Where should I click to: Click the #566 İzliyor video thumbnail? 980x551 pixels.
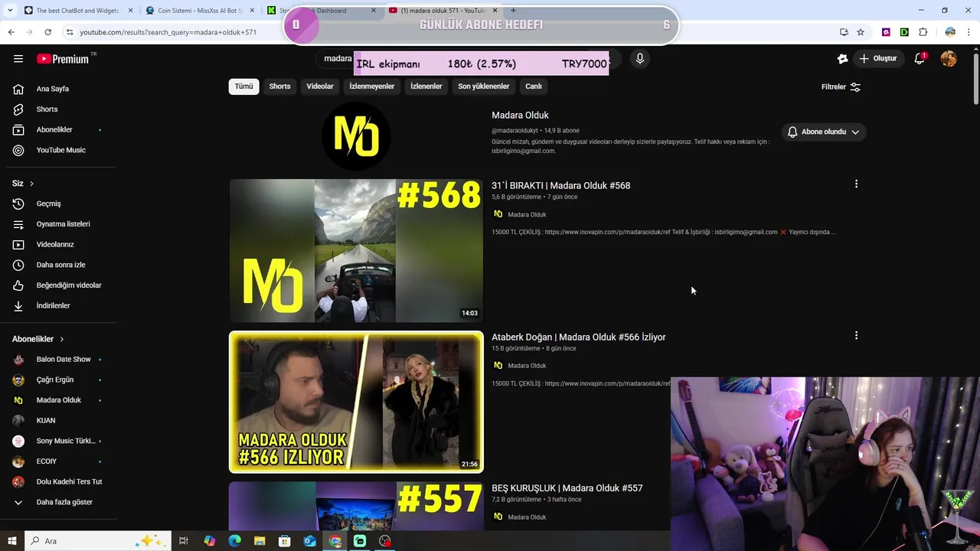pyautogui.click(x=356, y=402)
